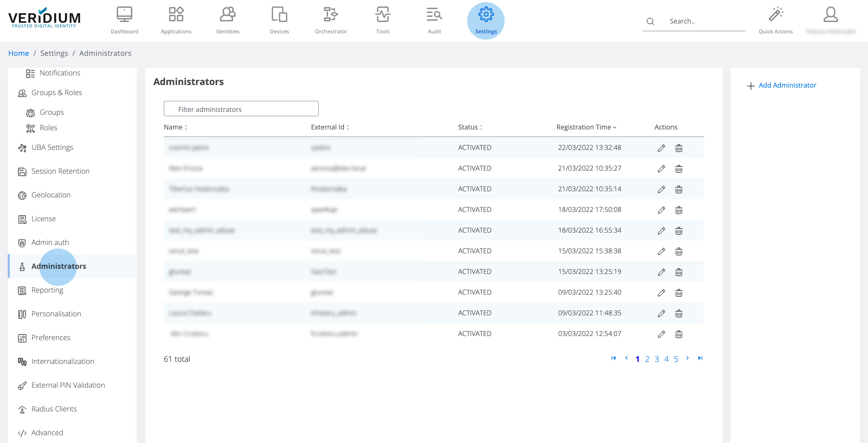Image resolution: width=868 pixels, height=443 pixels.
Task: Click the Filter administrators input field
Action: coord(241,109)
